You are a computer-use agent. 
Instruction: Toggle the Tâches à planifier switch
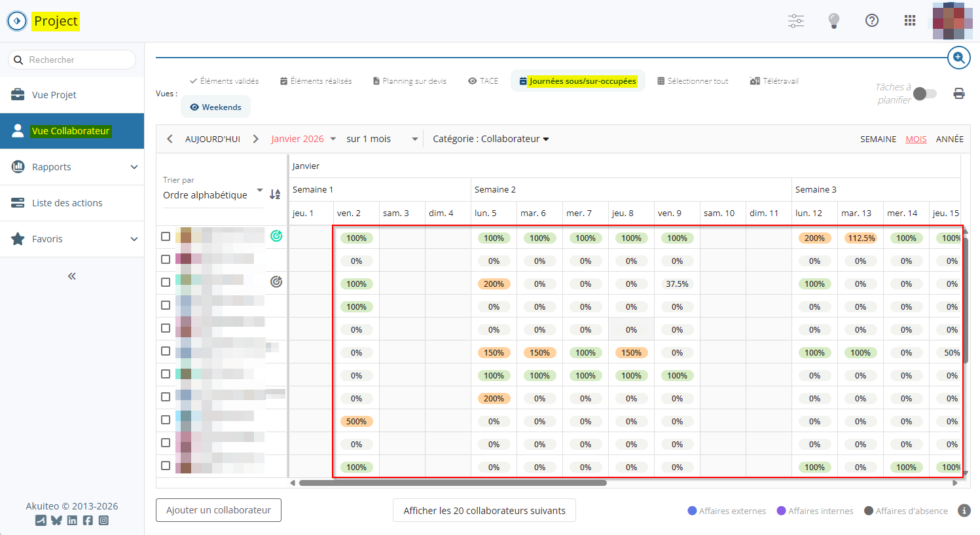coord(924,94)
